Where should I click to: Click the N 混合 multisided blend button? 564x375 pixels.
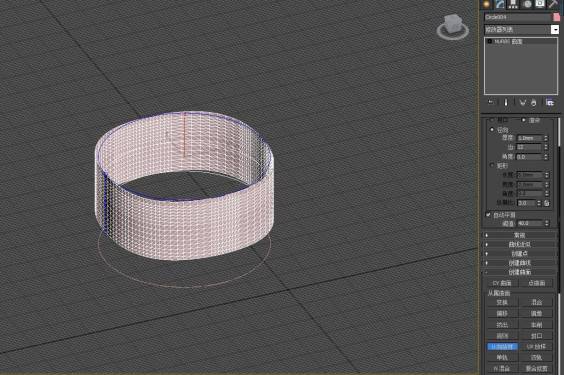tap(502, 369)
